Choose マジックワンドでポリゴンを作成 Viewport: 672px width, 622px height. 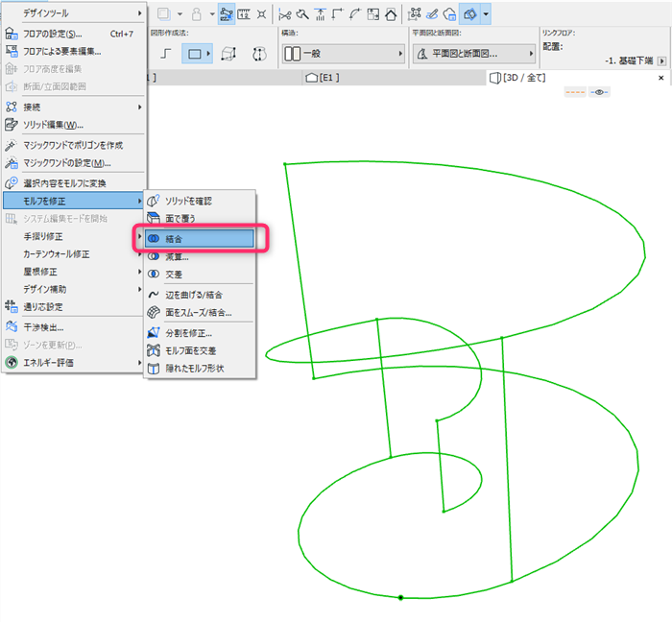(74, 145)
